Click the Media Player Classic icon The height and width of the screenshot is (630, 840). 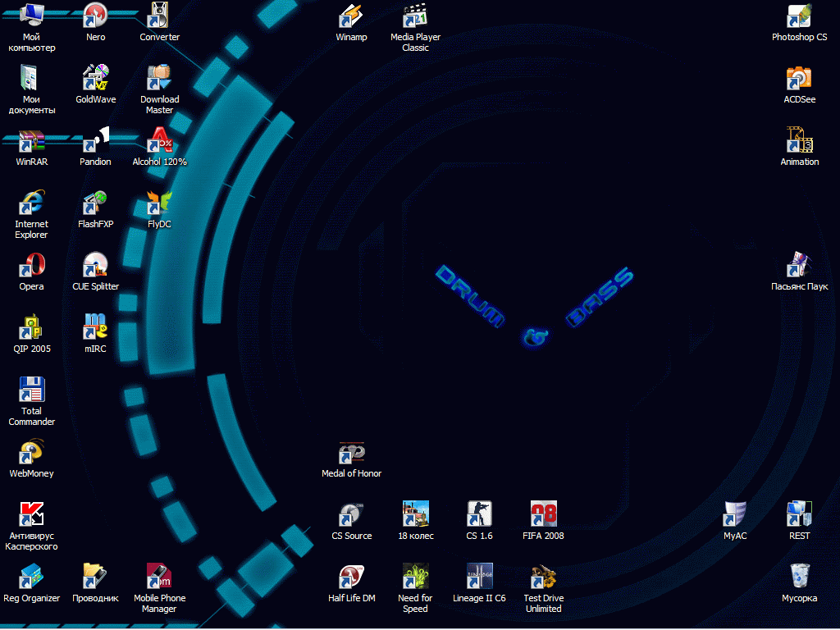click(x=415, y=15)
